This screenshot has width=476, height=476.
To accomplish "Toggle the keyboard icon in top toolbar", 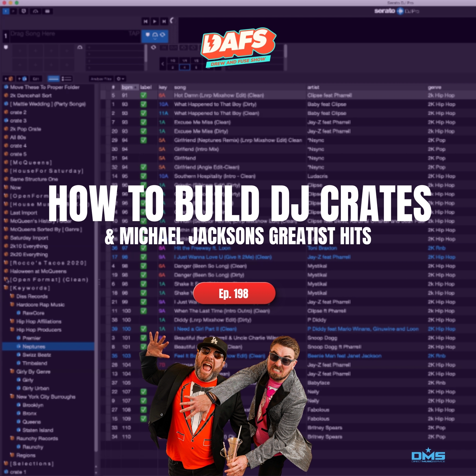I will 47,11.
